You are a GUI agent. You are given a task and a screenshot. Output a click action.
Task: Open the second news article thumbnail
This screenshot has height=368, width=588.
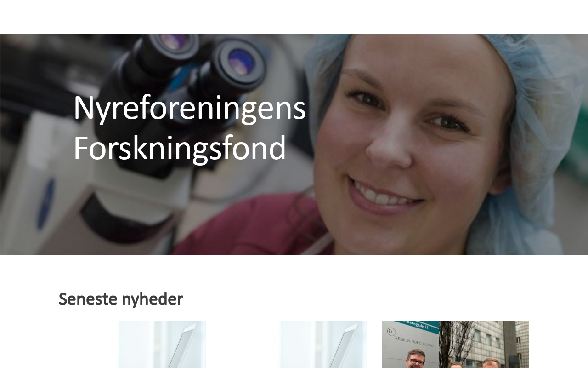pyautogui.click(x=294, y=344)
